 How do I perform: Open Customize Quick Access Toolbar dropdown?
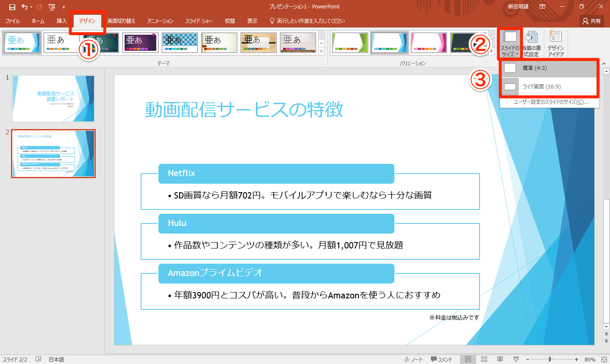click(64, 7)
